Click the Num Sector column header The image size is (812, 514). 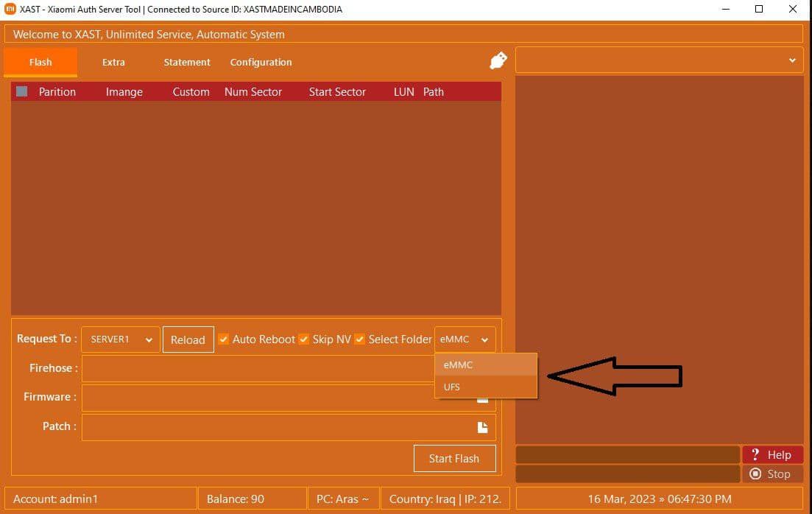(253, 92)
